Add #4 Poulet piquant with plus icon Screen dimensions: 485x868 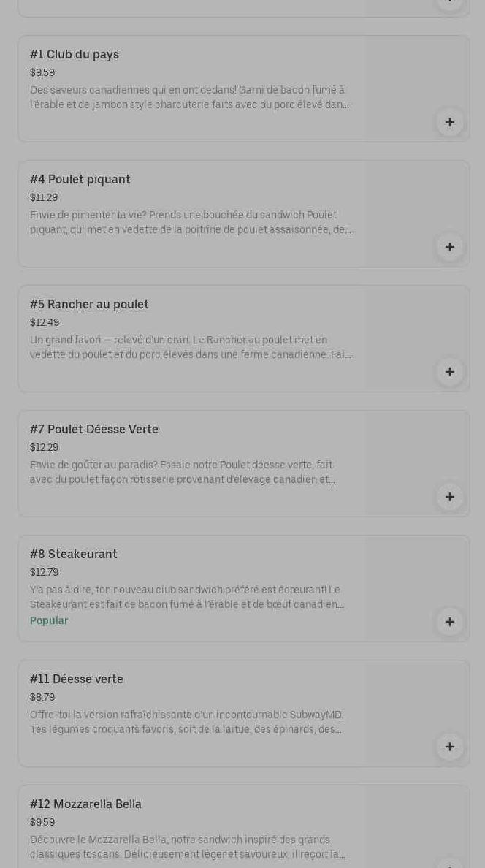[x=449, y=247]
